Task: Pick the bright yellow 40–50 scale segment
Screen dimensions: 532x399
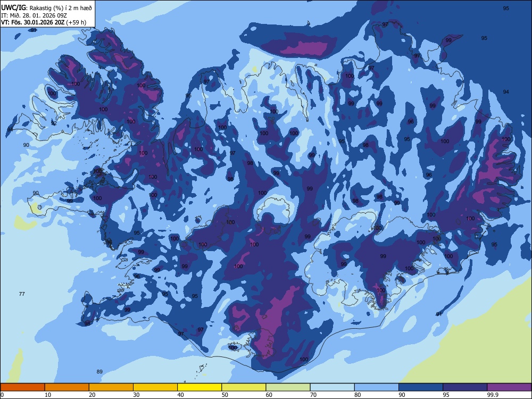Action: (199, 387)
